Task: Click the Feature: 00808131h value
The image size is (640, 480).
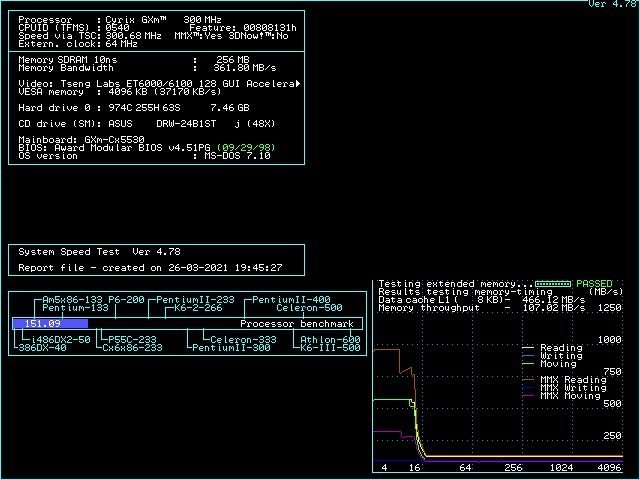Action: click(243, 28)
